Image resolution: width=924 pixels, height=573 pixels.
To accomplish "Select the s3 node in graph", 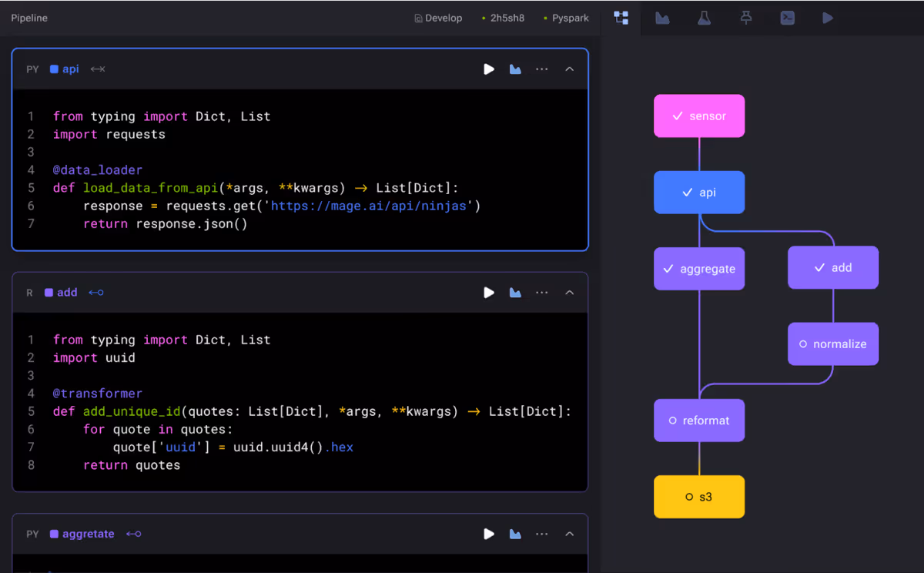I will pos(699,497).
